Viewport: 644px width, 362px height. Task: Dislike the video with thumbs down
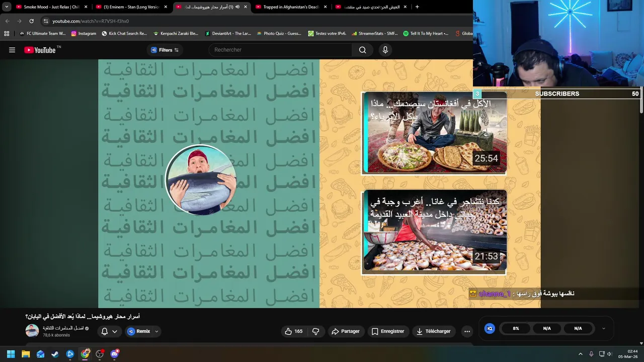(316, 331)
